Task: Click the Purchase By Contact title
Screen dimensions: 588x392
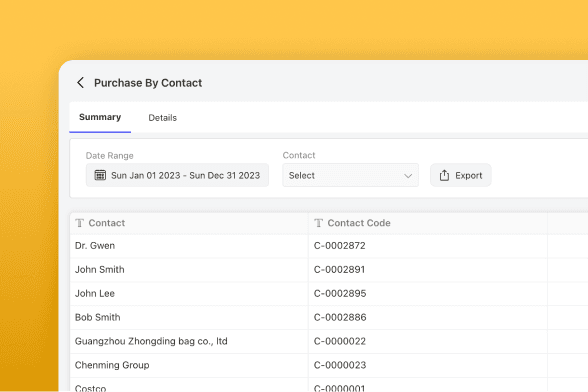Action: click(148, 83)
